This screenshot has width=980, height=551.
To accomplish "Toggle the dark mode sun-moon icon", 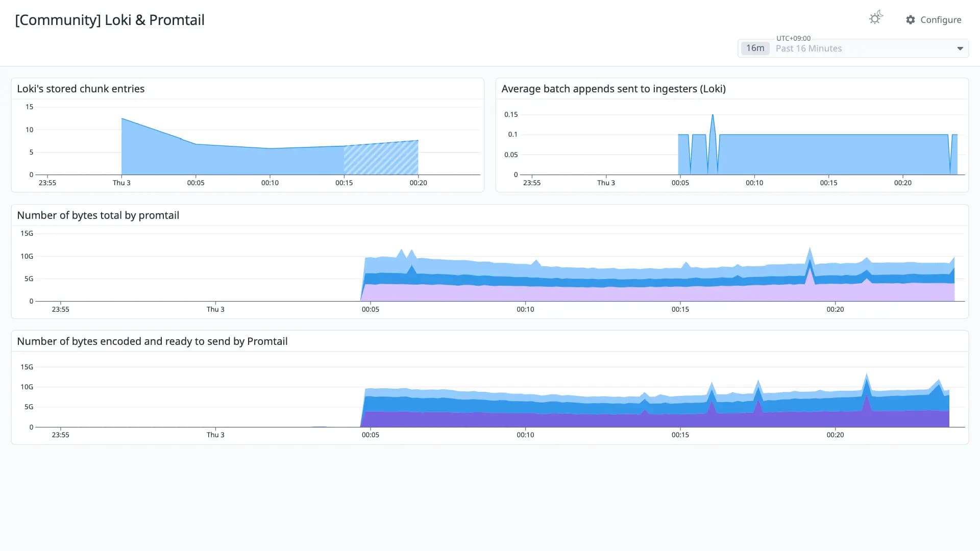I will point(876,18).
